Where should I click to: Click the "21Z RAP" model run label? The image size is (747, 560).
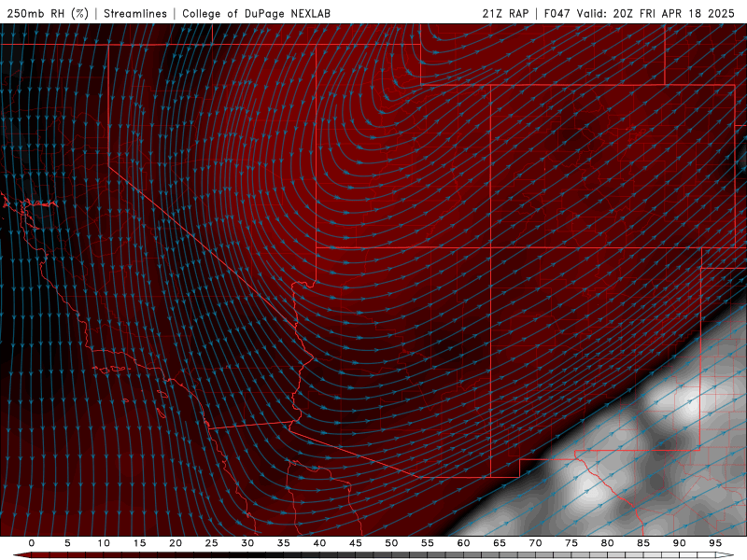(x=505, y=13)
